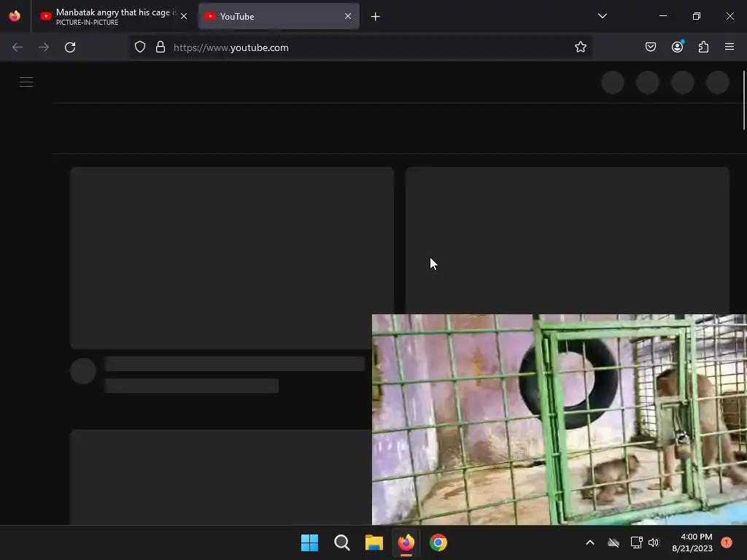
Task: Reload the current page
Action: (x=70, y=47)
